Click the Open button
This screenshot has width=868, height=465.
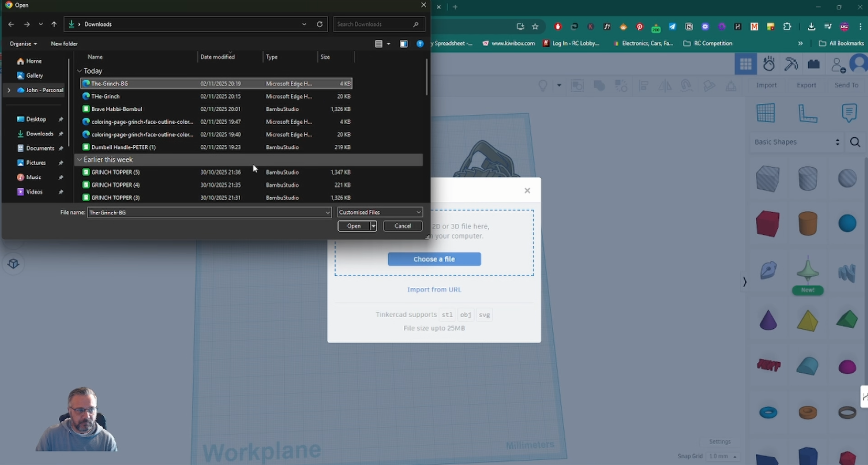click(353, 226)
